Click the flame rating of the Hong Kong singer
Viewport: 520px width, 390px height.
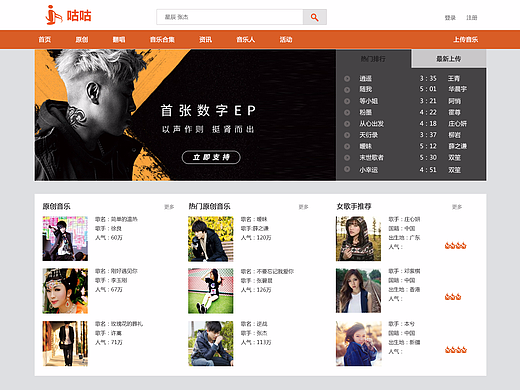(x=453, y=296)
